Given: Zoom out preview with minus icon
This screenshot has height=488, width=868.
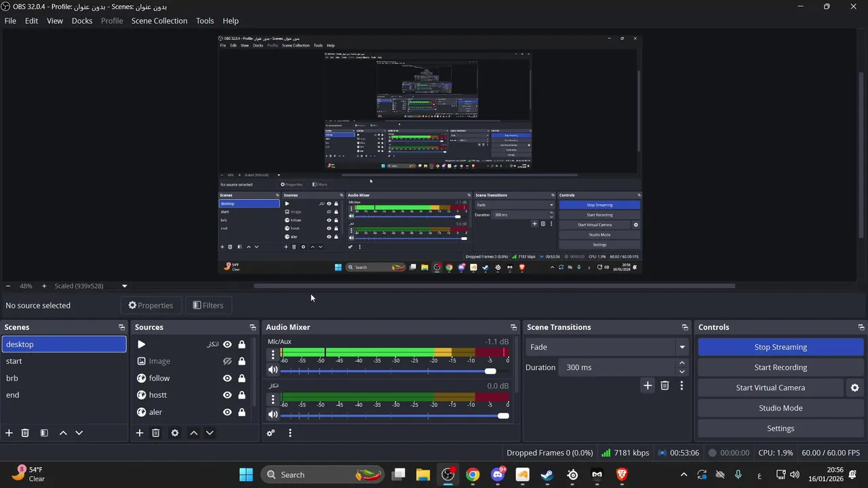Looking at the screenshot, I should pos(8,286).
